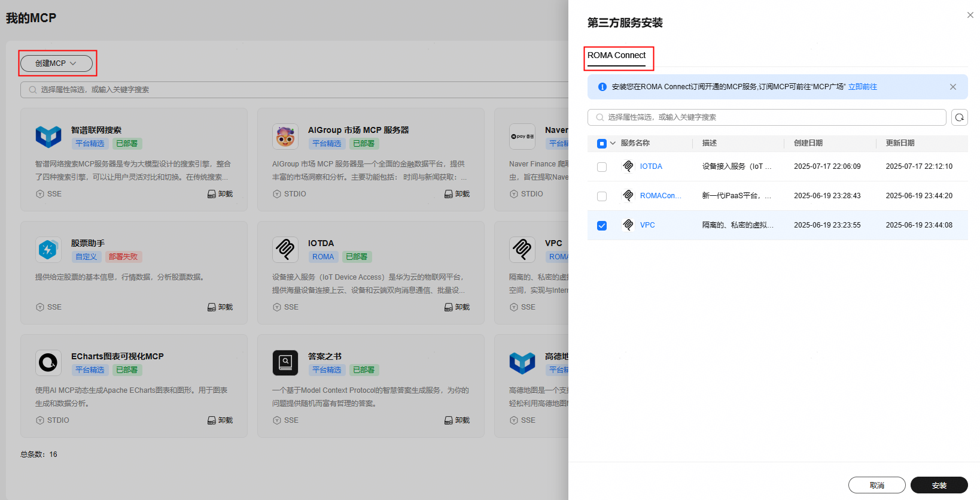Image resolution: width=980 pixels, height=500 pixels.
Task: Click the SSE type icon on 智谱联网搜索 card
Action: (x=40, y=194)
